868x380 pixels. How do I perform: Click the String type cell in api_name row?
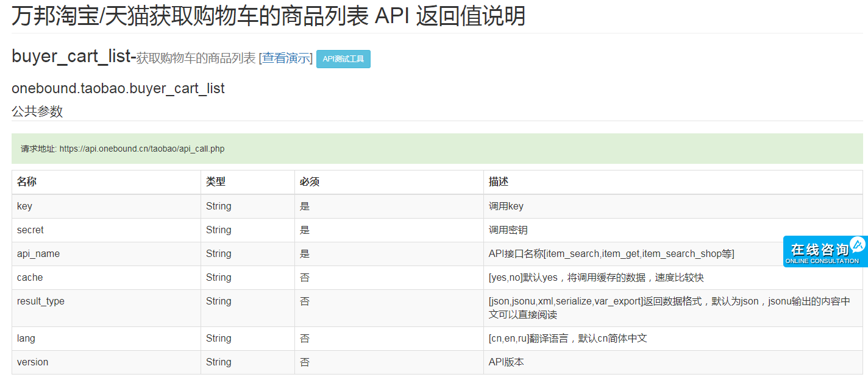coord(247,254)
